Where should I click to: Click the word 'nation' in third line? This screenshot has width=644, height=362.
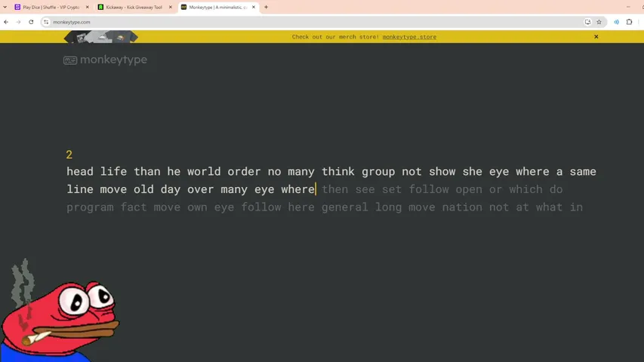coord(462,207)
